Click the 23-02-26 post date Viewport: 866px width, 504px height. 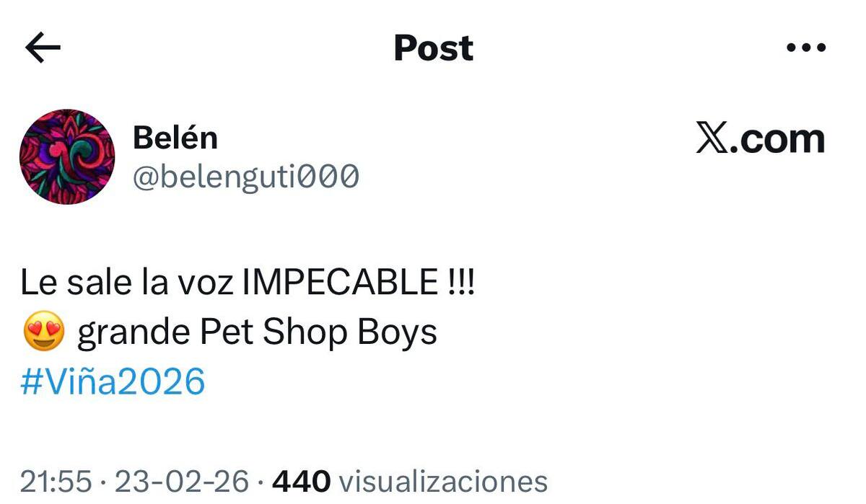[x=182, y=481]
